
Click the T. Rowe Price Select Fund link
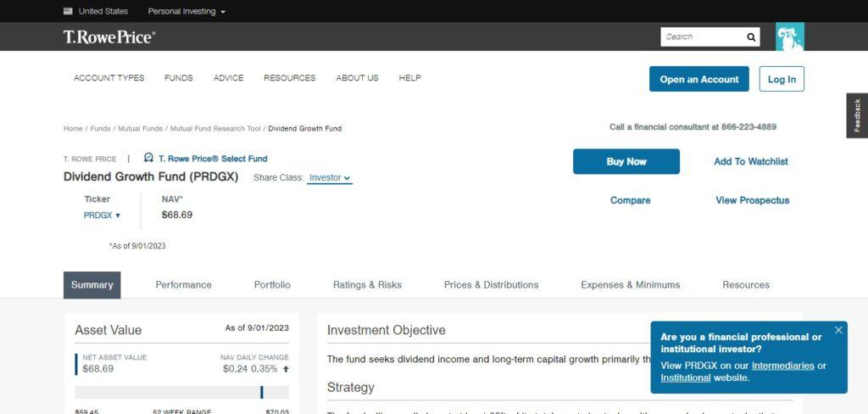[x=213, y=159]
